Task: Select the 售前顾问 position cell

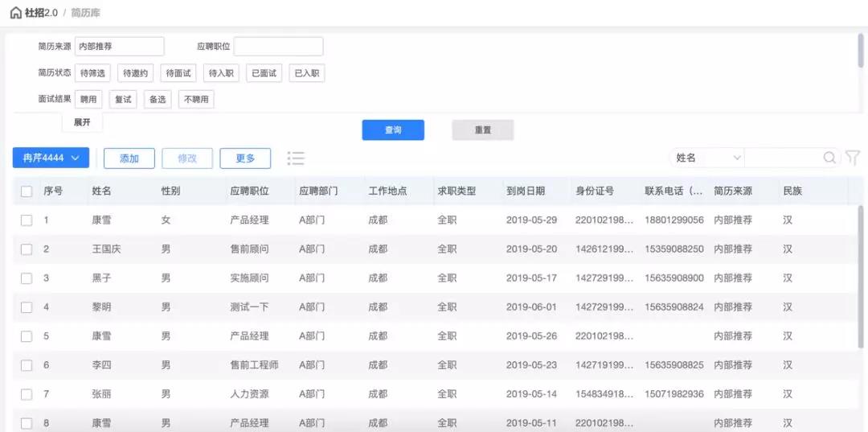Action: coord(250,249)
